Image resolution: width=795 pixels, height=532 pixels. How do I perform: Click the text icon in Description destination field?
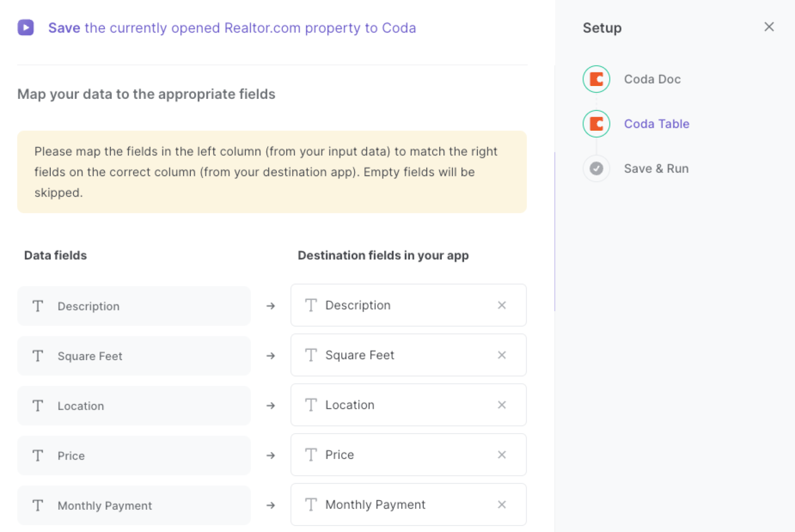pos(311,305)
